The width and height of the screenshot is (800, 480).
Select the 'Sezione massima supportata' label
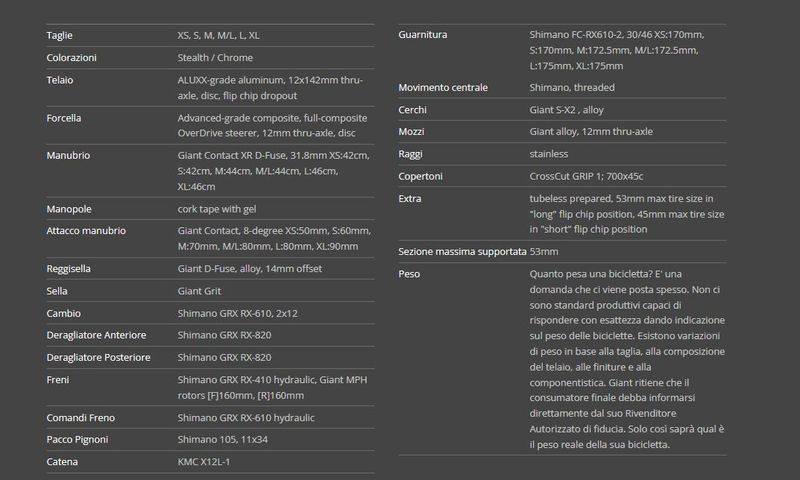tap(462, 252)
